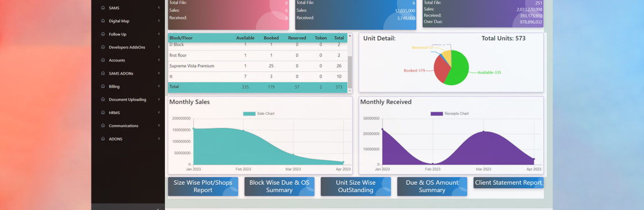This screenshot has width=644, height=210.
Task: Toggle the Receipts Chart legend swatch
Action: [436, 114]
